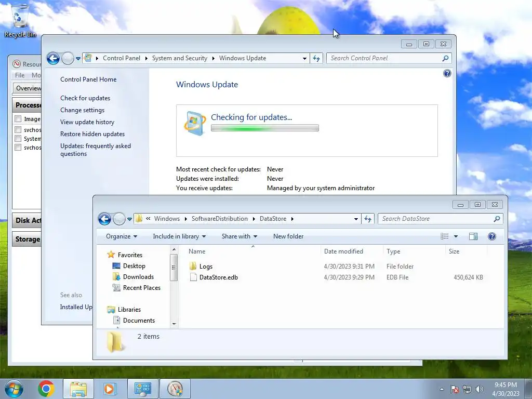Check the last svchost process checkbox
Viewport: 532px width, 399px height.
[18, 147]
